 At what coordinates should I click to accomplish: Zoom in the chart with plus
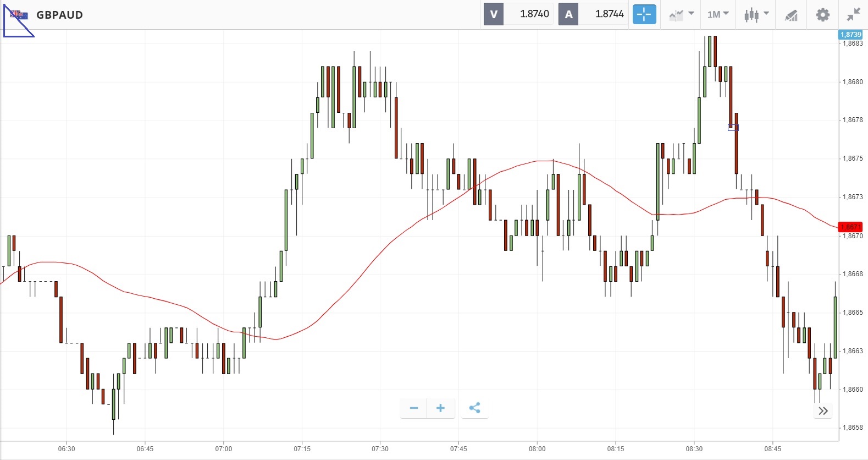tap(440, 408)
